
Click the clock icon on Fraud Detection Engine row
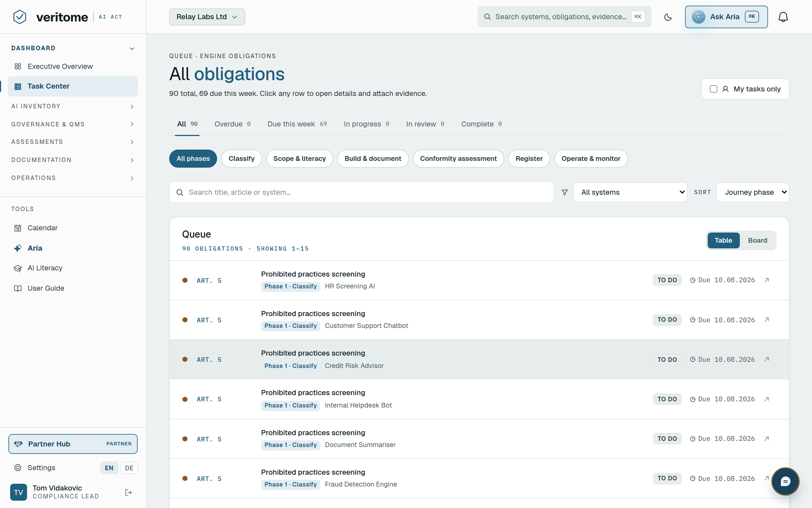(x=692, y=478)
